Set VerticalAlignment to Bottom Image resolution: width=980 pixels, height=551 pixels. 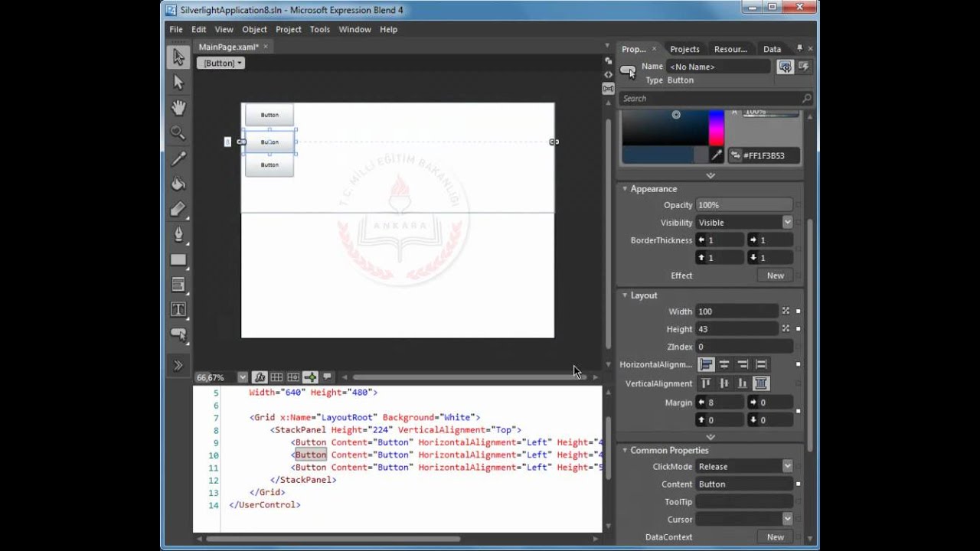[743, 383]
